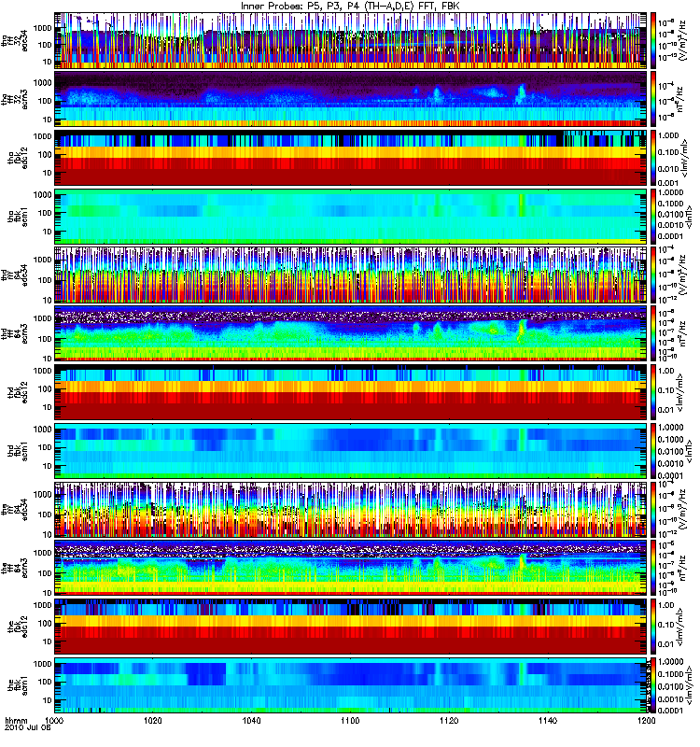Click '<|mV/m|>' unit label of tha edc12 color bar
The width and height of the screenshot is (700, 747).
tap(685, 158)
